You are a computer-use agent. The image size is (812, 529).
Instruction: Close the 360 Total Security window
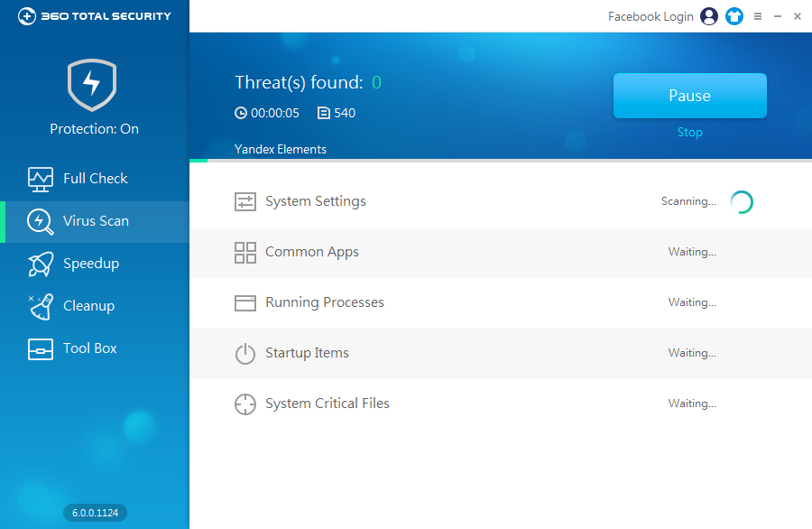coord(798,16)
